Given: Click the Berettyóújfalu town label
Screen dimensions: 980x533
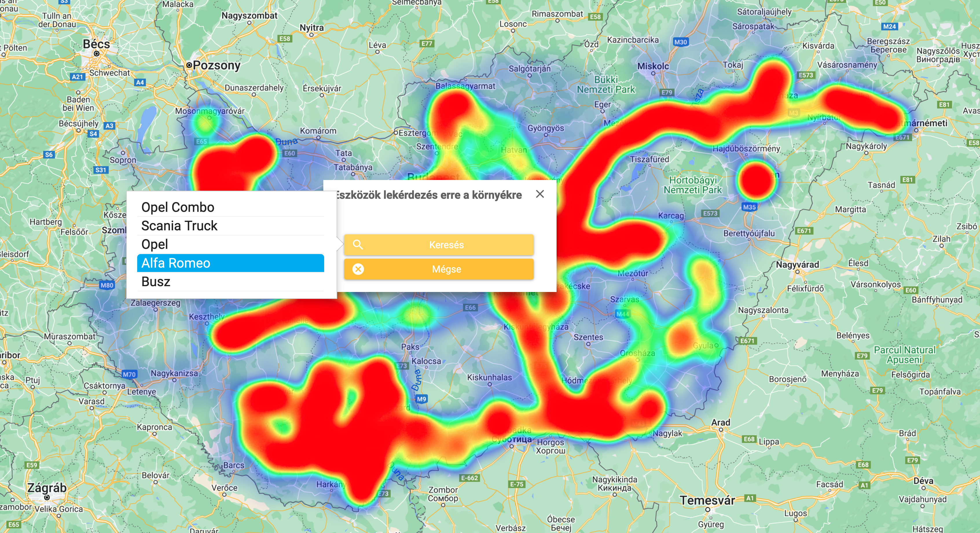Looking at the screenshot, I should (x=749, y=233).
